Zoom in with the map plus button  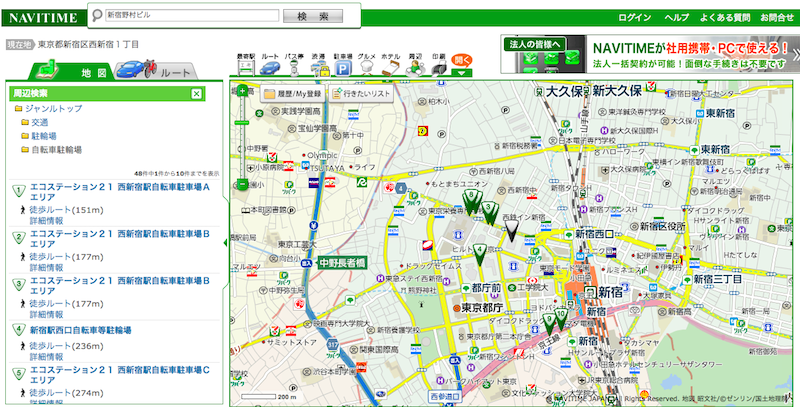[242, 91]
